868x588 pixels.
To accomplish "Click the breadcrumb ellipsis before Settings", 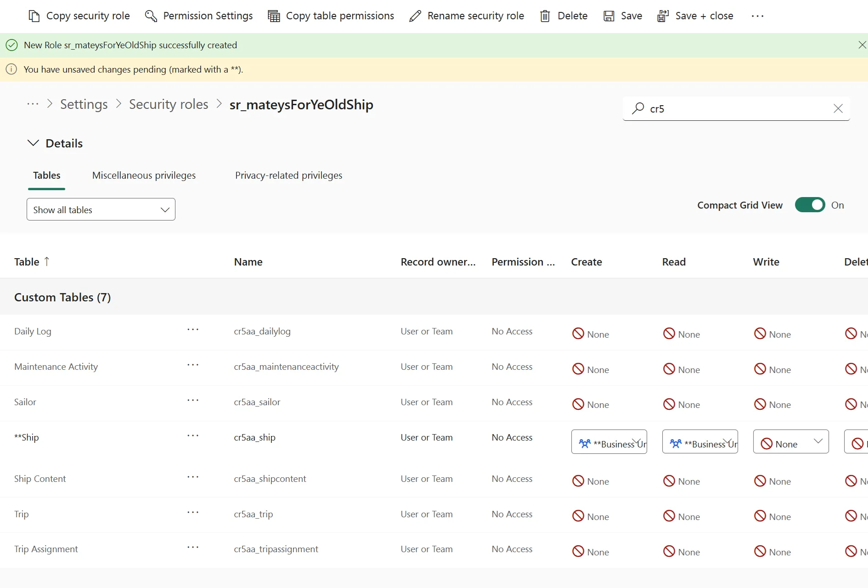I will coord(33,104).
